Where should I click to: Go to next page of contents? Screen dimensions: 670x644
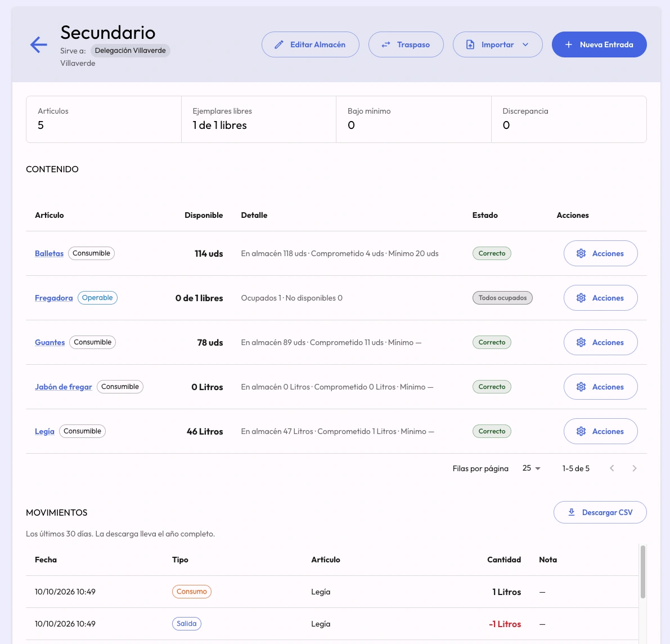[635, 468]
